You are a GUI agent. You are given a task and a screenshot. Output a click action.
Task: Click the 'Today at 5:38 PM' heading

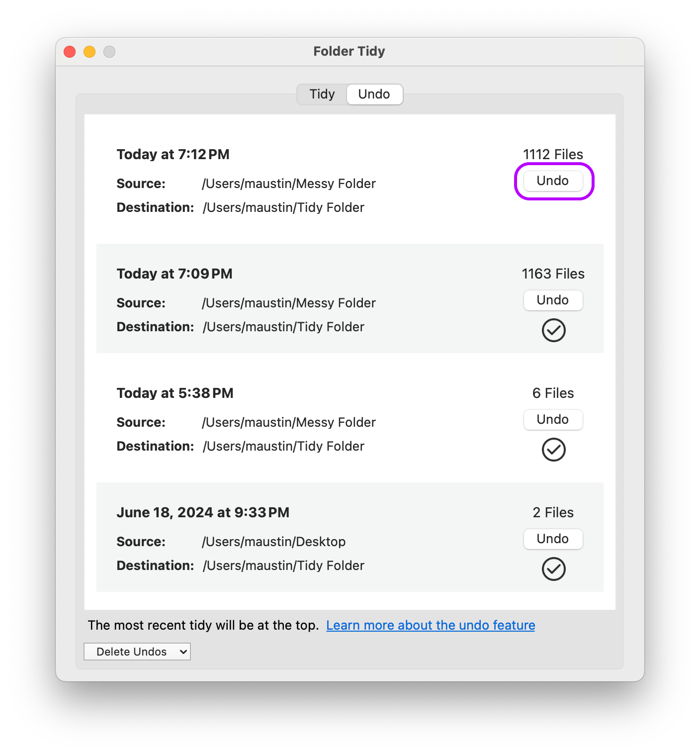tap(175, 393)
